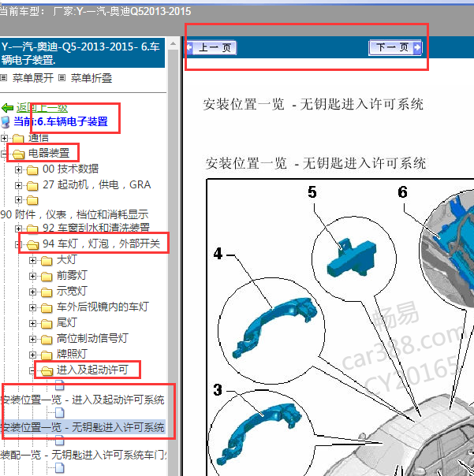
Task: Click folder icon of 前雾灯
Action: (x=47, y=277)
